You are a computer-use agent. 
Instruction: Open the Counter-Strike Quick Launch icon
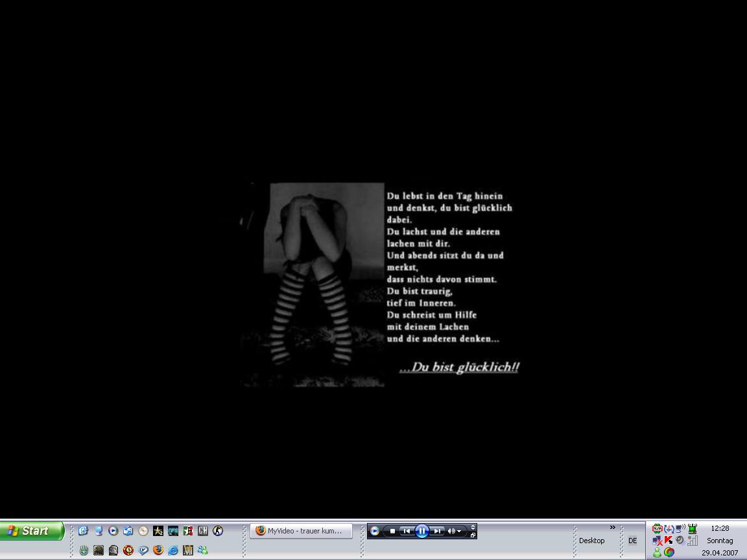click(218, 531)
